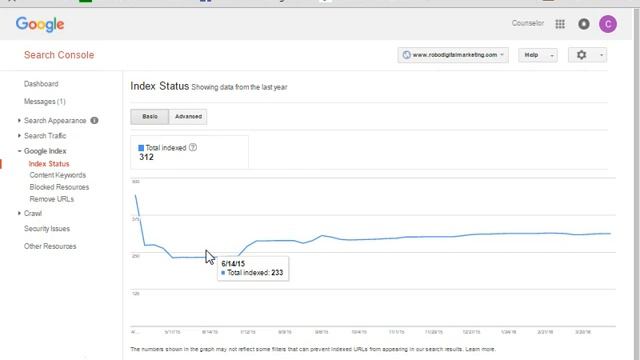This screenshot has width=640, height=360.
Task: Switch to the Advanced tab
Action: coord(188,117)
